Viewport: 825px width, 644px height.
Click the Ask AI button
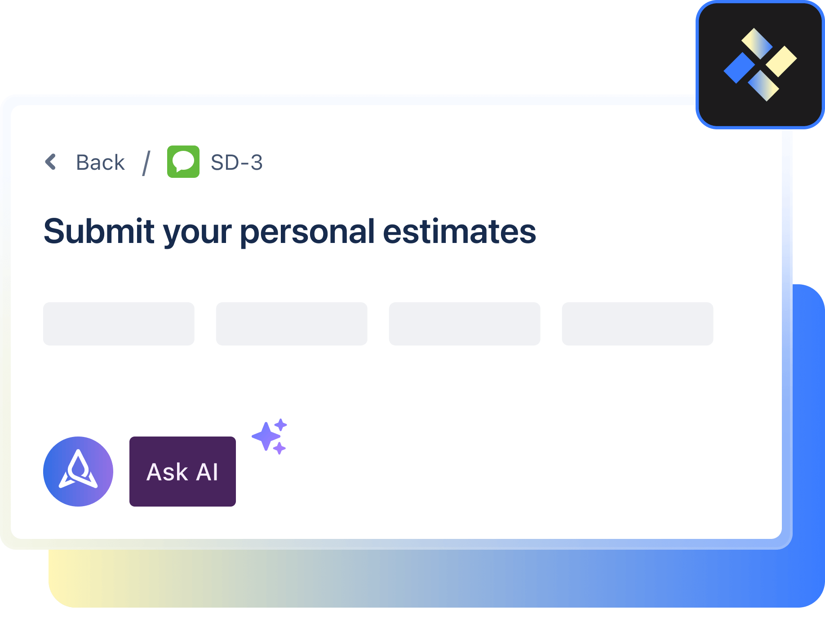pos(182,472)
